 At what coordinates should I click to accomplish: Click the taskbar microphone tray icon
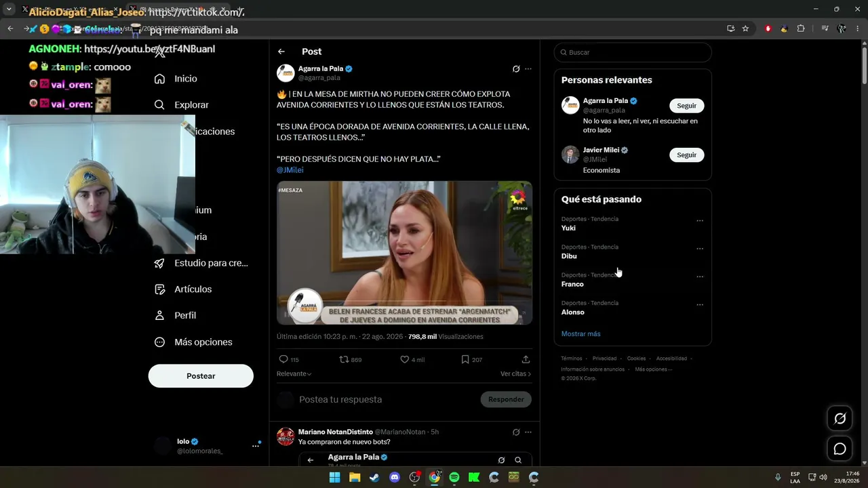coord(778,477)
